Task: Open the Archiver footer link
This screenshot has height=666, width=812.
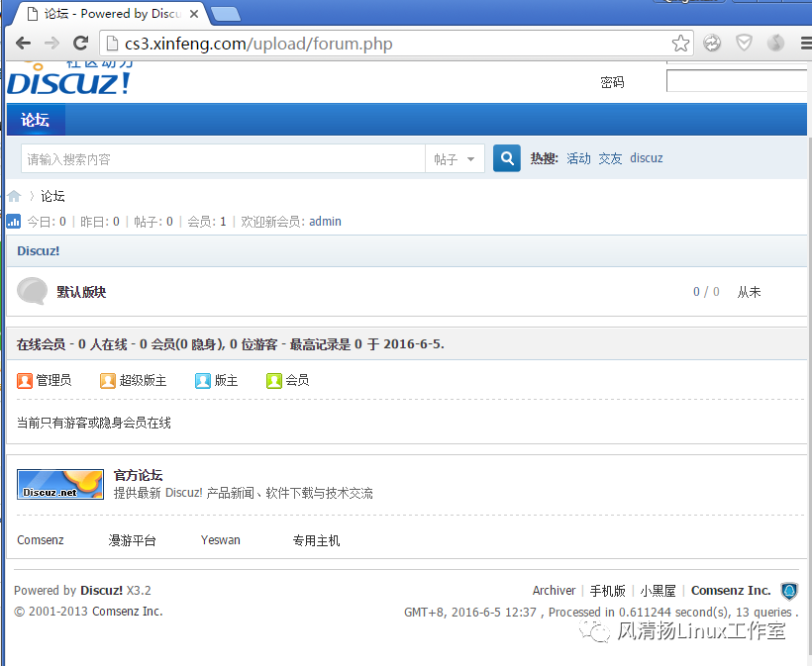Action: pyautogui.click(x=554, y=591)
